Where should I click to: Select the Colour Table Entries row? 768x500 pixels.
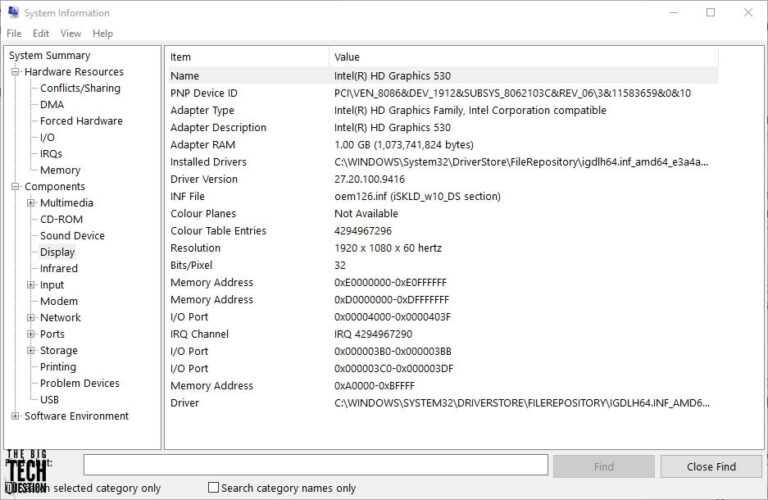[x=442, y=231]
